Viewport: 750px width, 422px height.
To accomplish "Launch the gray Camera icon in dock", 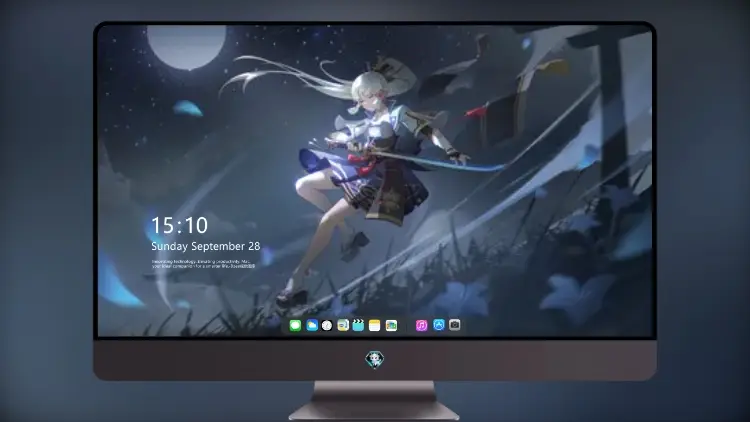I will pos(455,325).
